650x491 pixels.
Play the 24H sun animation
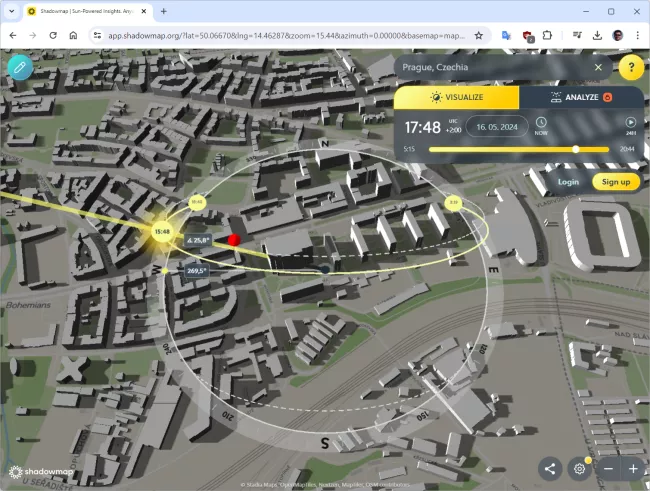pos(630,126)
